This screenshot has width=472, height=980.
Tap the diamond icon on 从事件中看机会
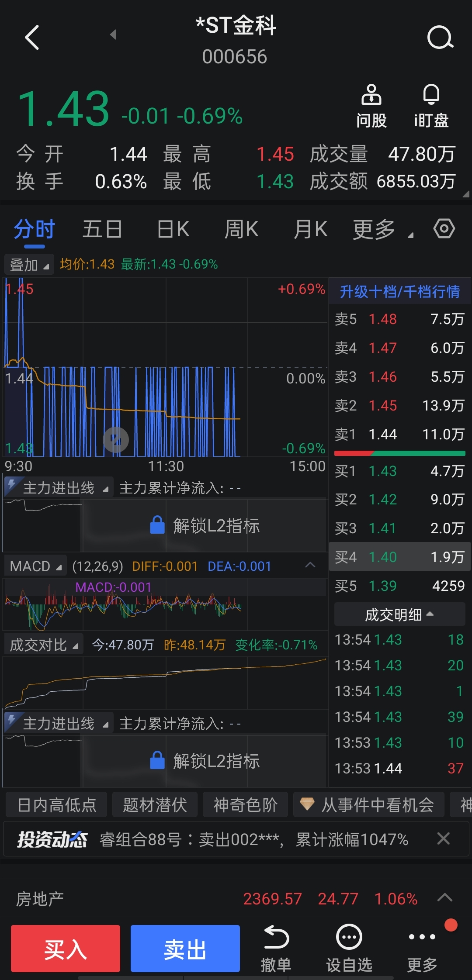coord(307,804)
